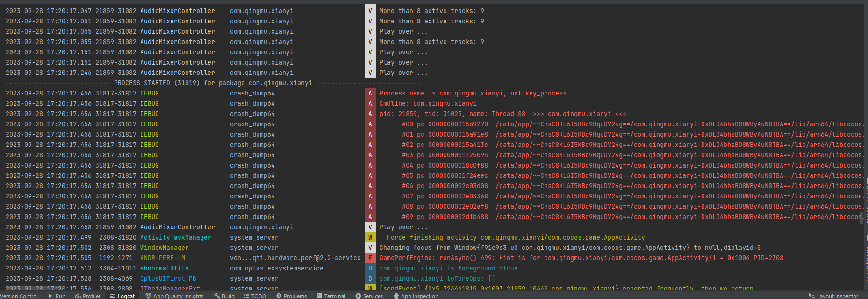Open the Problems panel
Image resolution: width=868 pixels, height=299 pixels.
[291, 296]
